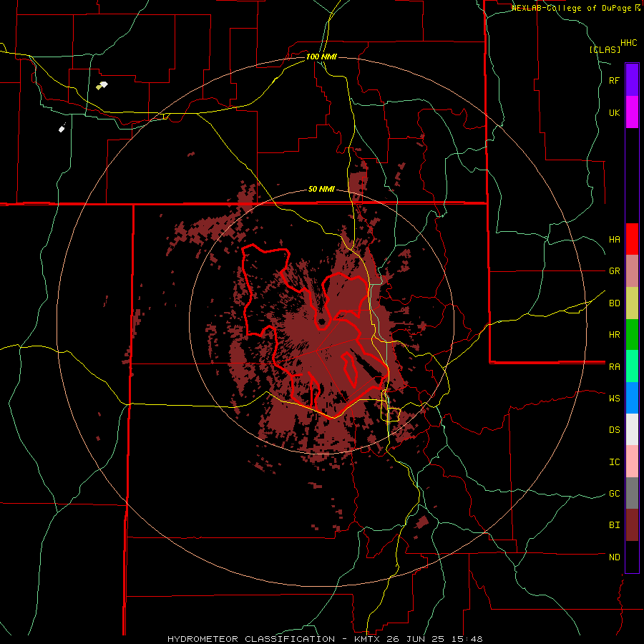The height and width of the screenshot is (644, 644).
Task: Click the radar site center hole
Action: [x=321, y=321]
